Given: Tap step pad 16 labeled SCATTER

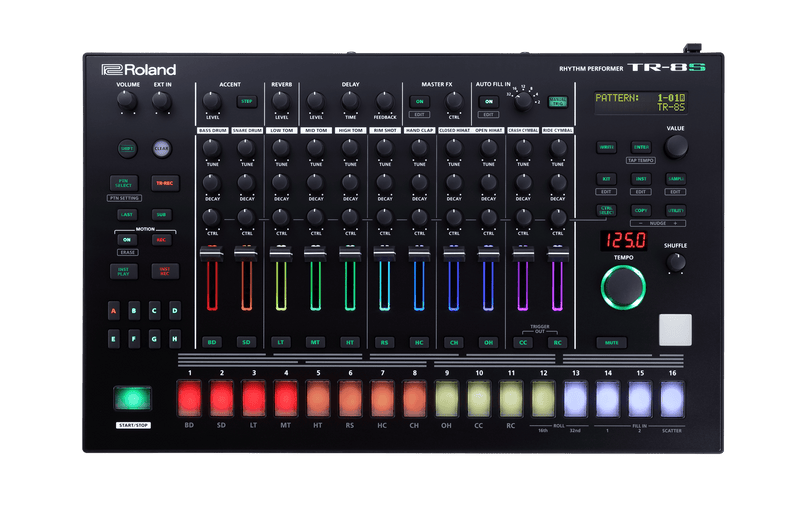Looking at the screenshot, I should pyautogui.click(x=672, y=398).
